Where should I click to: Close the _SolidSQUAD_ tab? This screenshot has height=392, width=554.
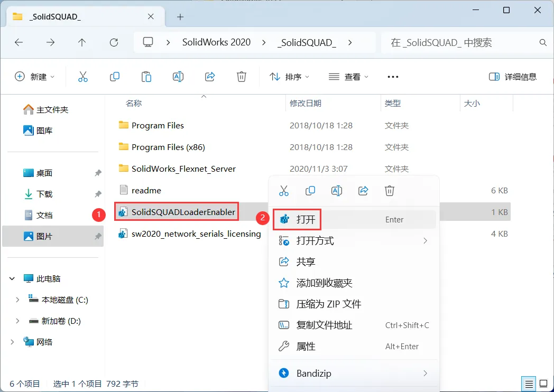[151, 16]
